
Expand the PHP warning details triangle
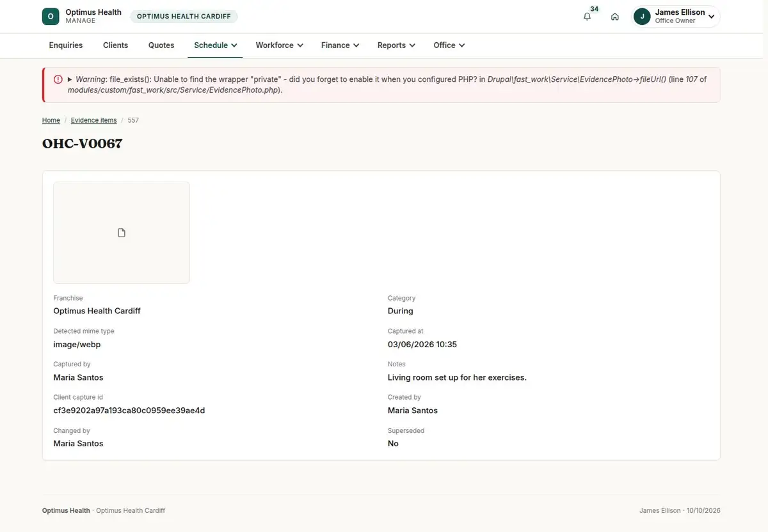[70, 79]
